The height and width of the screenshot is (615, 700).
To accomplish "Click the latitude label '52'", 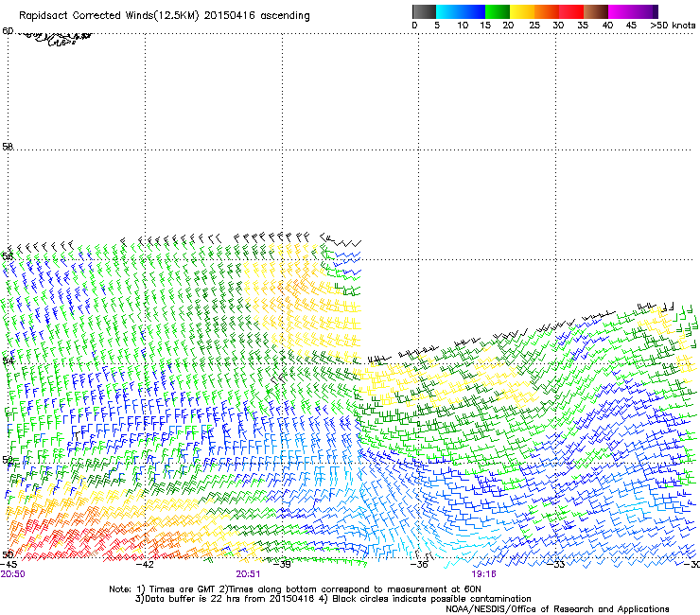I will [8, 460].
